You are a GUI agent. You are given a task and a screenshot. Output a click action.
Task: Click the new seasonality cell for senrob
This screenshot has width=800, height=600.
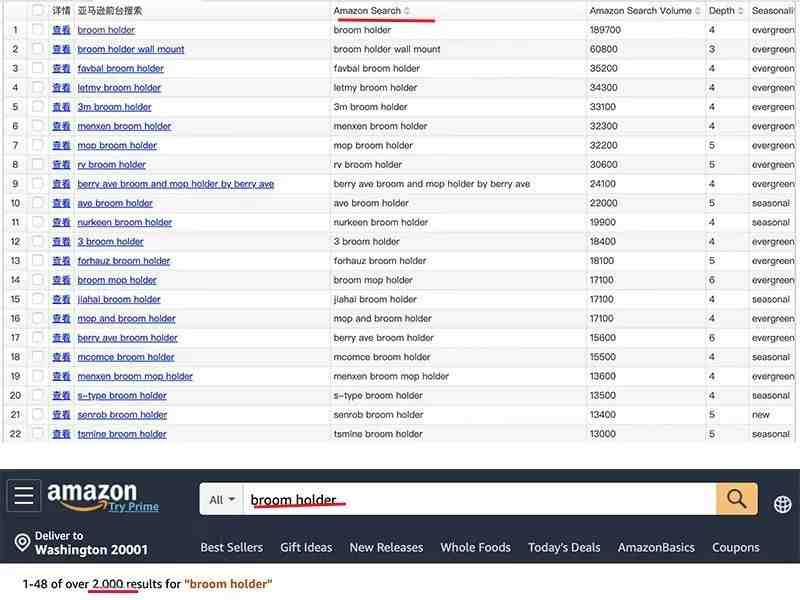pyautogui.click(x=760, y=415)
